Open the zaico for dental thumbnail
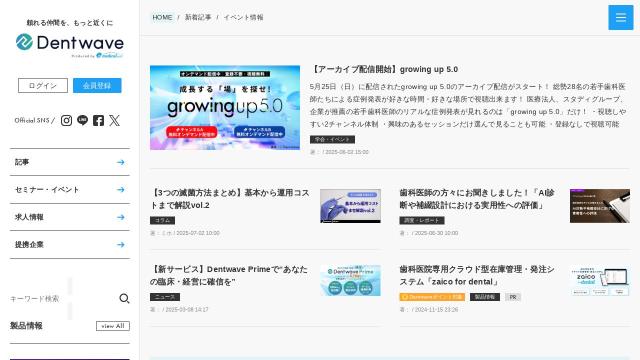This screenshot has height=360, width=640. pos(600,280)
